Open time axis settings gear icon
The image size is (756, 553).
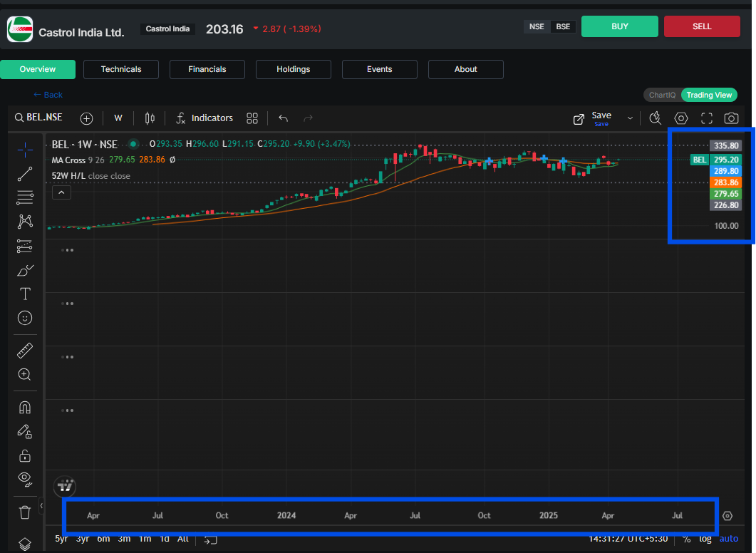727,516
